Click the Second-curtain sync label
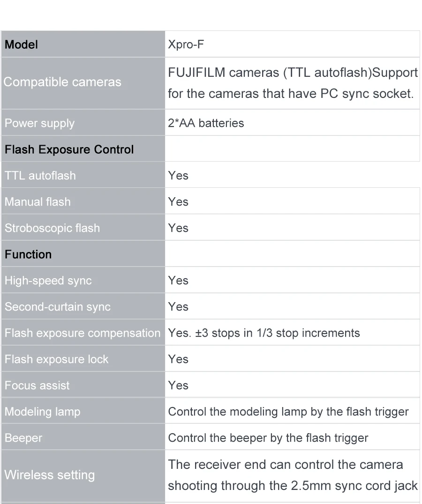Viewport: 422px width, 504px height. click(58, 307)
